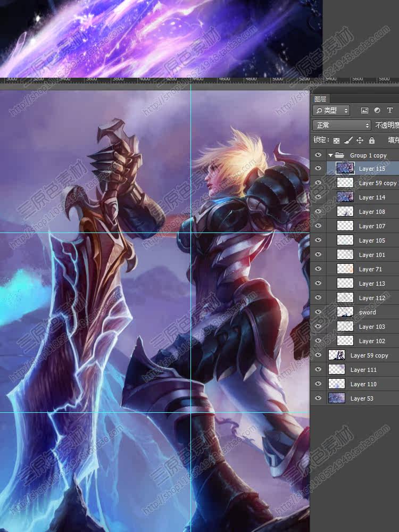399x532 pixels.
Task: Toggle visibility of Layer 112
Action: click(x=318, y=297)
